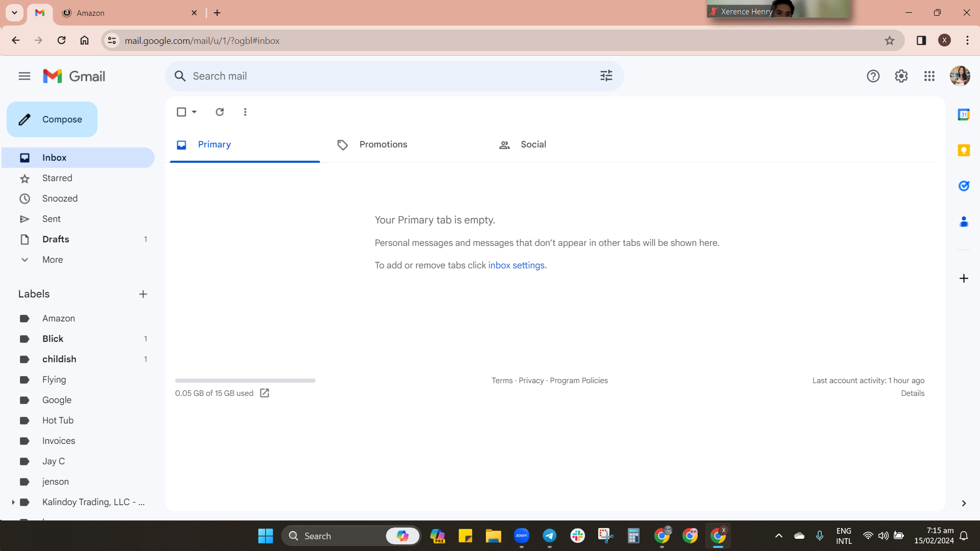The image size is (980, 551).
Task: View site information icon in address bar
Action: coord(112,40)
